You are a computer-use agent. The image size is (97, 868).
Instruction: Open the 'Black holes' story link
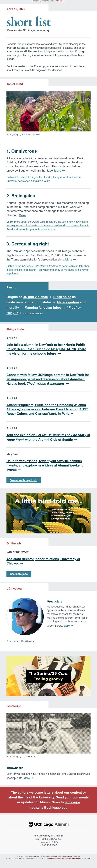62,297
